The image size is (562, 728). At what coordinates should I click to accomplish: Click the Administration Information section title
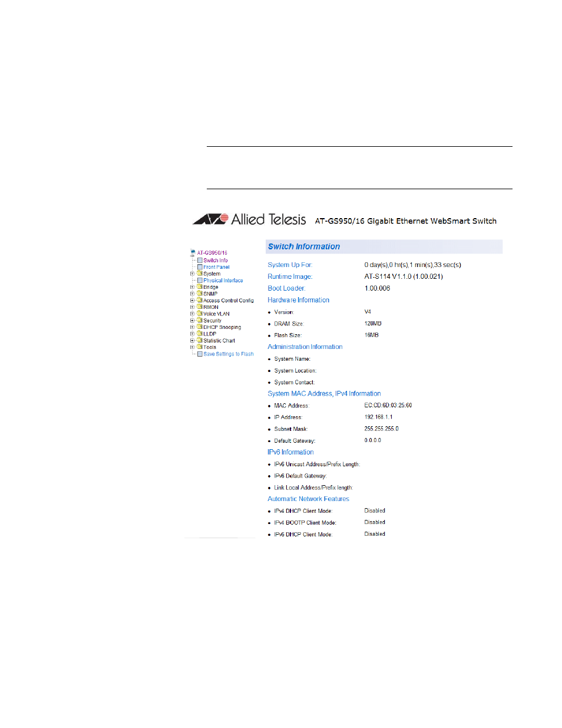point(305,347)
